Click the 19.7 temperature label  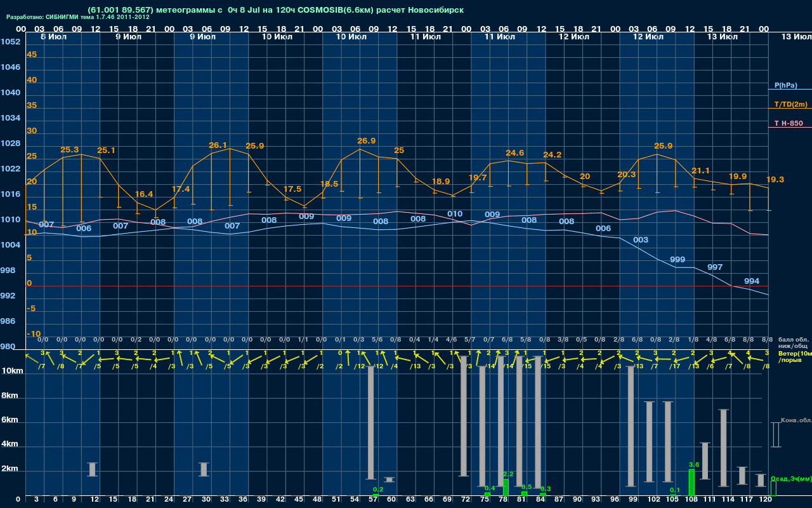pos(478,178)
